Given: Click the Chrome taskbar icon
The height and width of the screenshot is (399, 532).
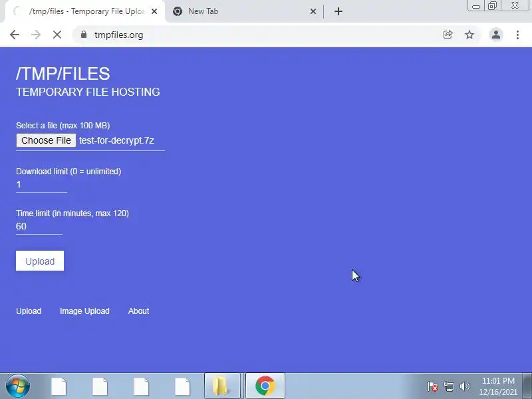Looking at the screenshot, I should coord(265,386).
